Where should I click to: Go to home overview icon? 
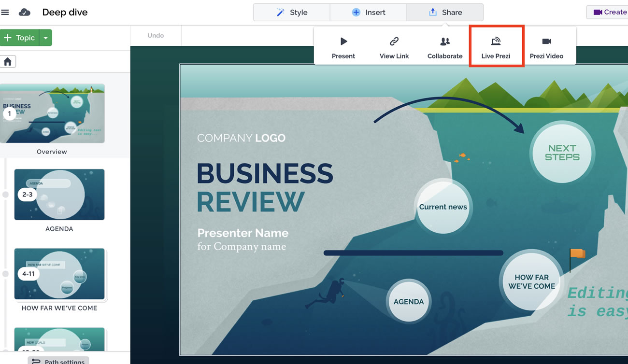point(8,61)
